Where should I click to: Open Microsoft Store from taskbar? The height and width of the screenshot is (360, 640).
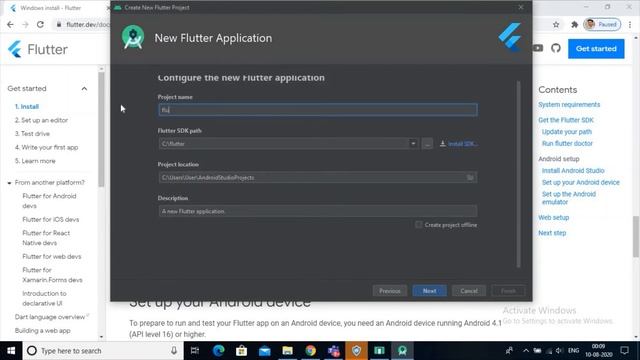click(241, 351)
